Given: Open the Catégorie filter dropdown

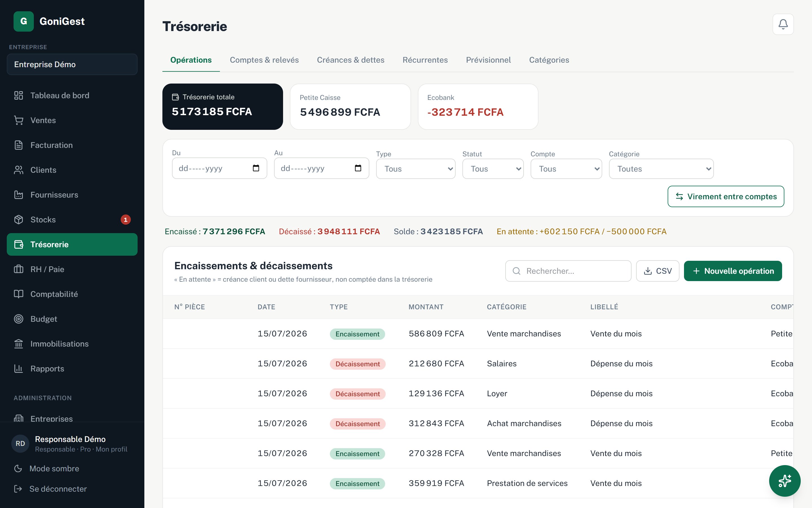Looking at the screenshot, I should tap(661, 169).
